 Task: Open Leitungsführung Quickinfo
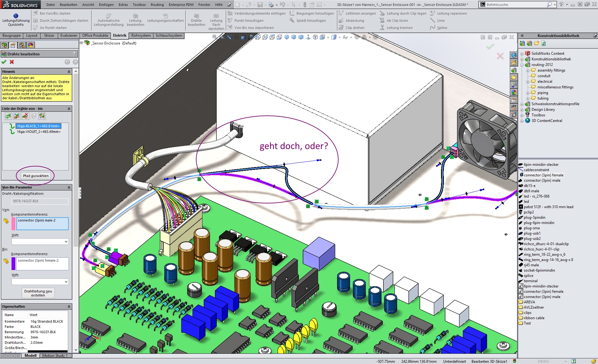point(16,20)
